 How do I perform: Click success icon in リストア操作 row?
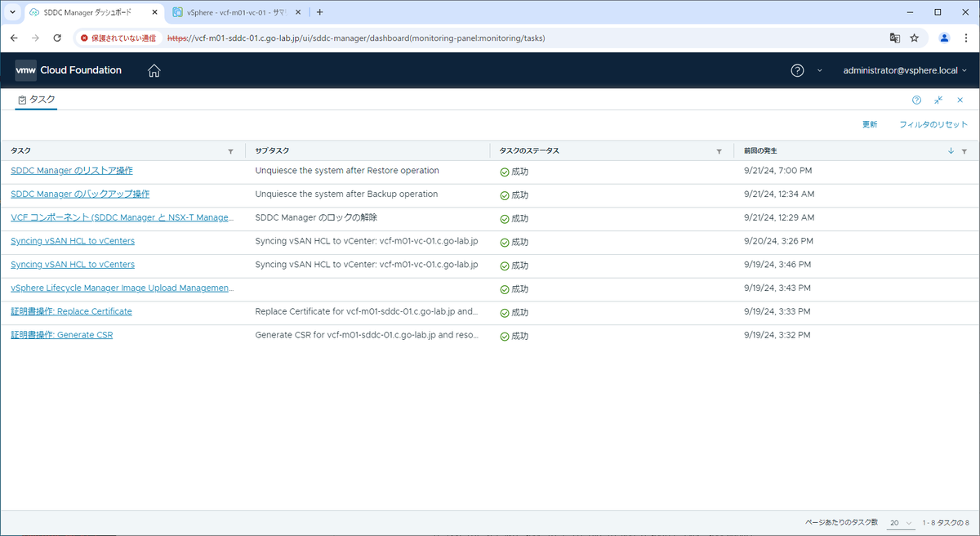(x=505, y=172)
